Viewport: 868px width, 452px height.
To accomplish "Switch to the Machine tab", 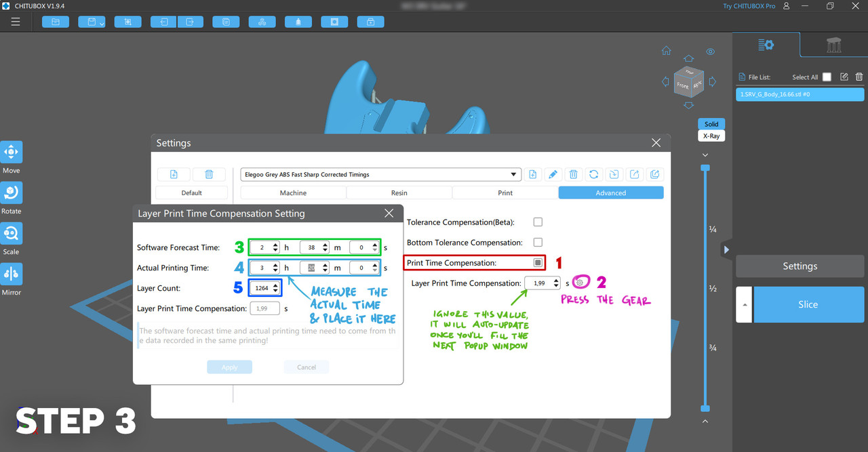I will pyautogui.click(x=293, y=193).
